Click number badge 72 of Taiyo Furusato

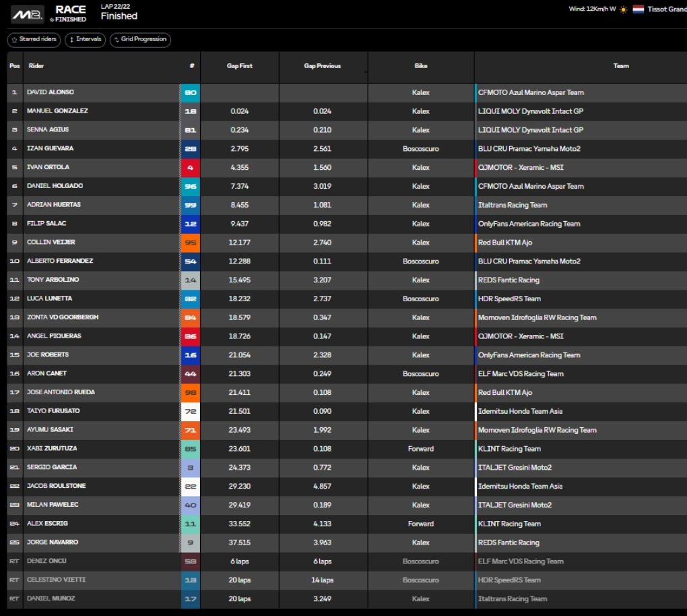coord(190,411)
